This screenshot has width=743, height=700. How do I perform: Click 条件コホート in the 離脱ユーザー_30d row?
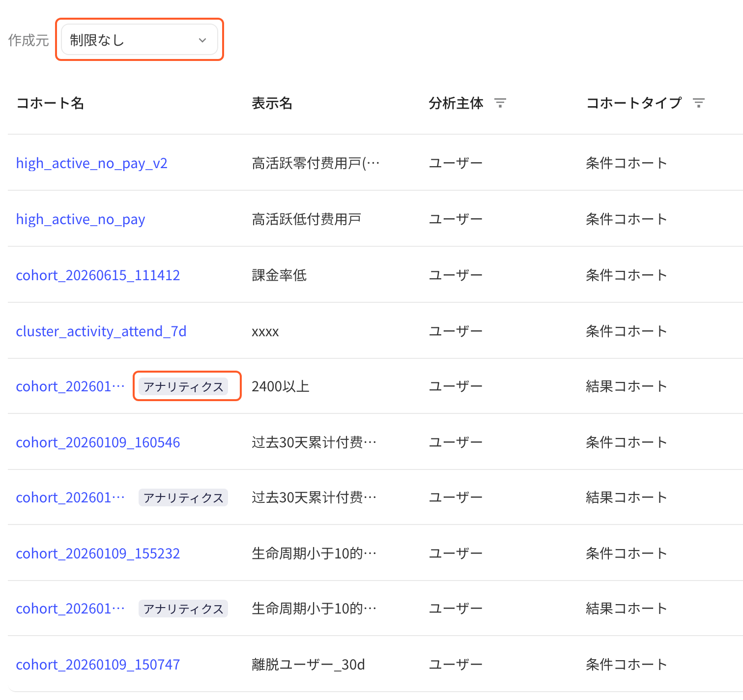pos(627,665)
